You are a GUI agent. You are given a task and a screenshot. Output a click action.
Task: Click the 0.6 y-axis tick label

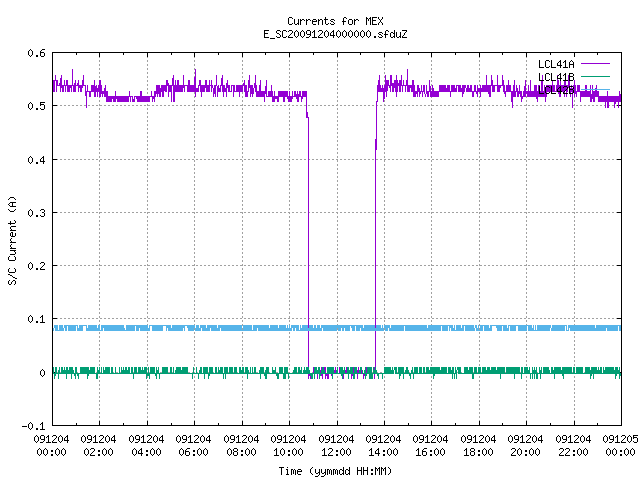pos(36,53)
